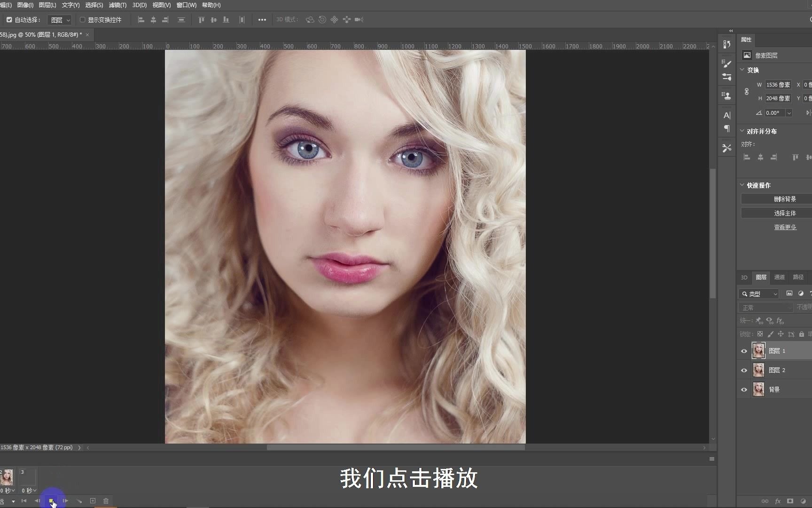Screen dimensions: 812x508
Task: Jump to the first animation frame
Action: pyautogui.click(x=24, y=500)
